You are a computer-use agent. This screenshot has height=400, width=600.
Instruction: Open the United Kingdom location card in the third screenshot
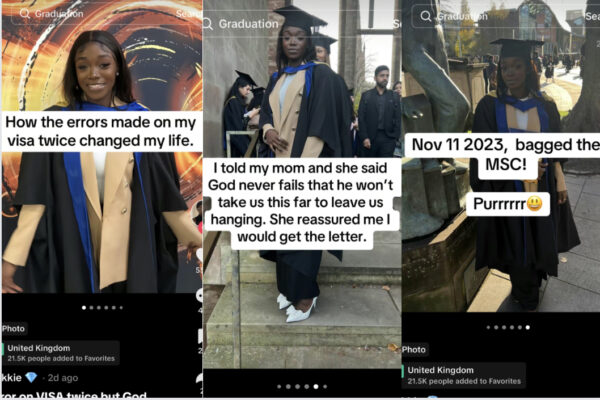(464, 376)
